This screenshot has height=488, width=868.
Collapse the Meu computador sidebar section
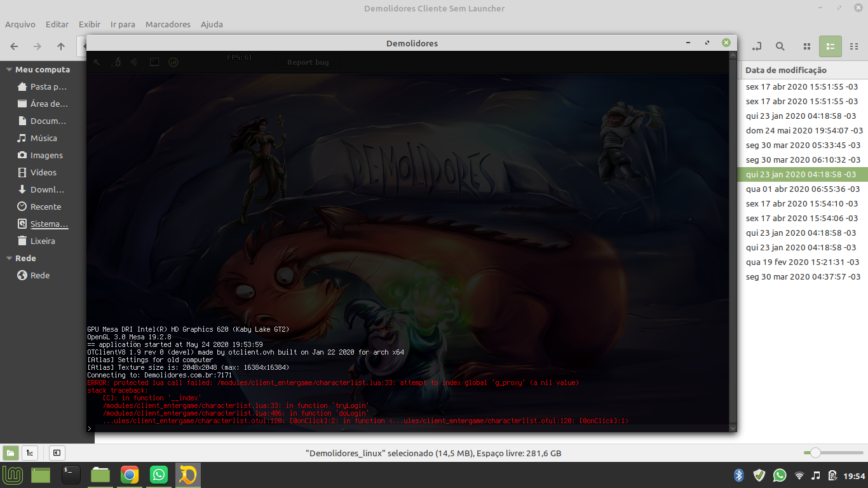click(9, 69)
